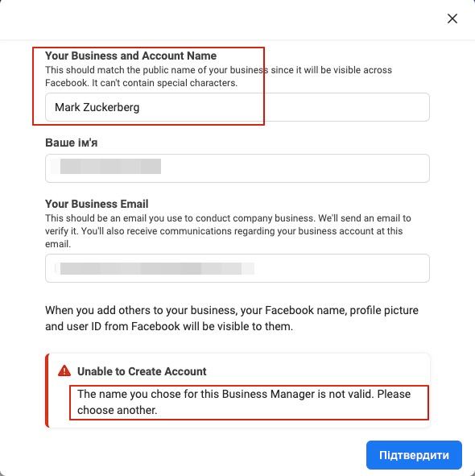475x476 pixels.
Task: Click empty area right of Mark Zuckerberg
Action: (x=283, y=107)
